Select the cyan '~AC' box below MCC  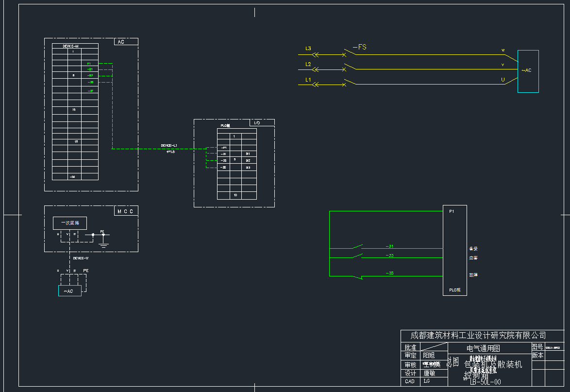coord(70,291)
